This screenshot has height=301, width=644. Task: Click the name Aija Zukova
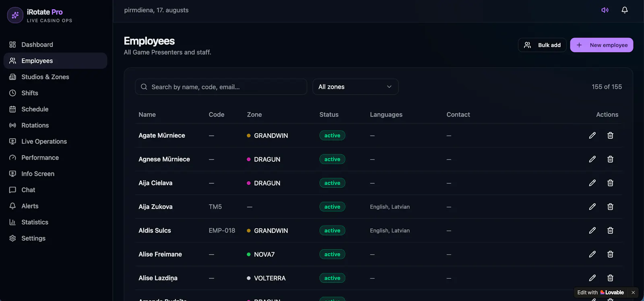coord(155,207)
